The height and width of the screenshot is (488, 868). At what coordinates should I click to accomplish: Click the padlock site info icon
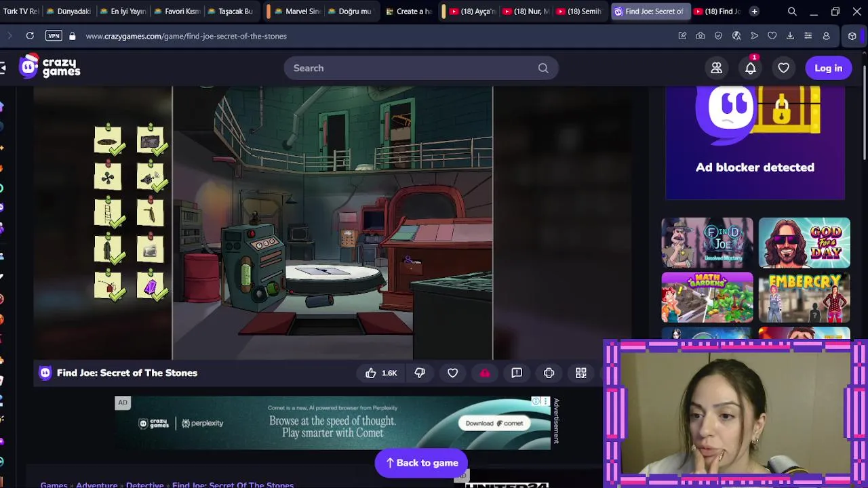pyautogui.click(x=73, y=36)
